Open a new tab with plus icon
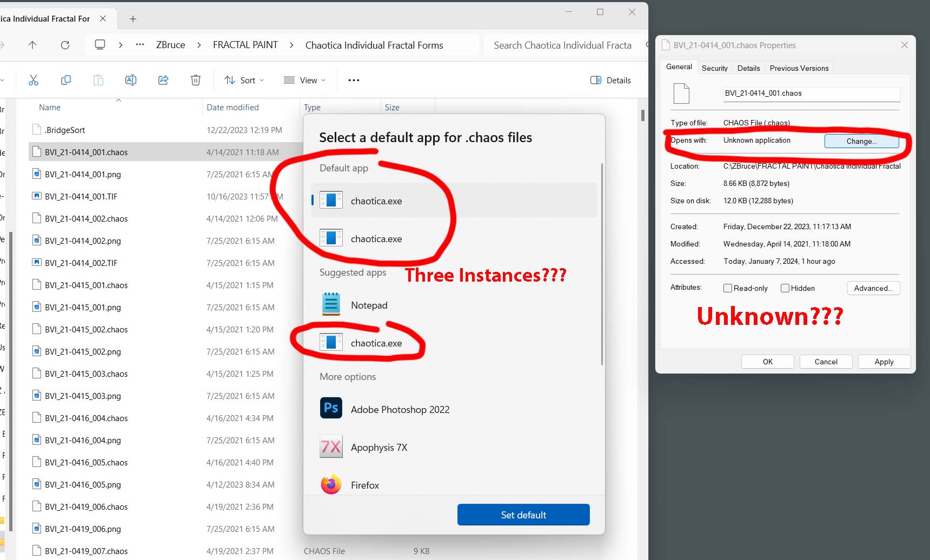Screen dimensions: 930x560 [133, 19]
